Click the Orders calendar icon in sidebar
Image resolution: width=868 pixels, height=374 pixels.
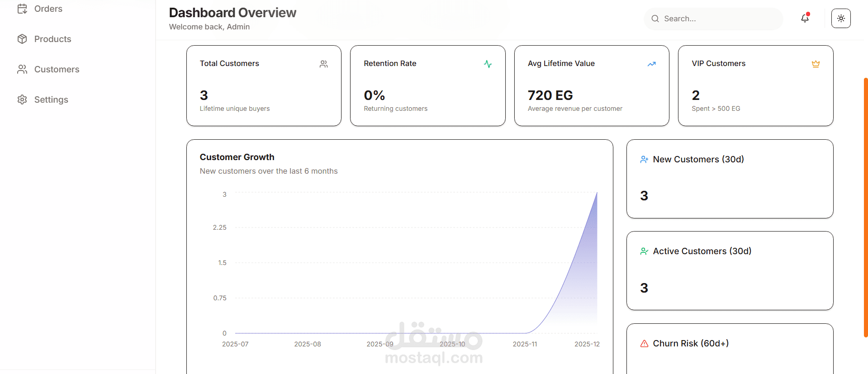pos(22,9)
